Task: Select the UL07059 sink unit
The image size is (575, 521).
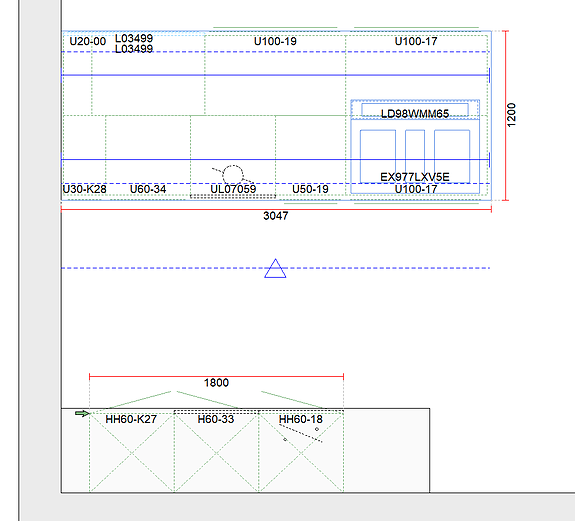Action: tap(233, 157)
